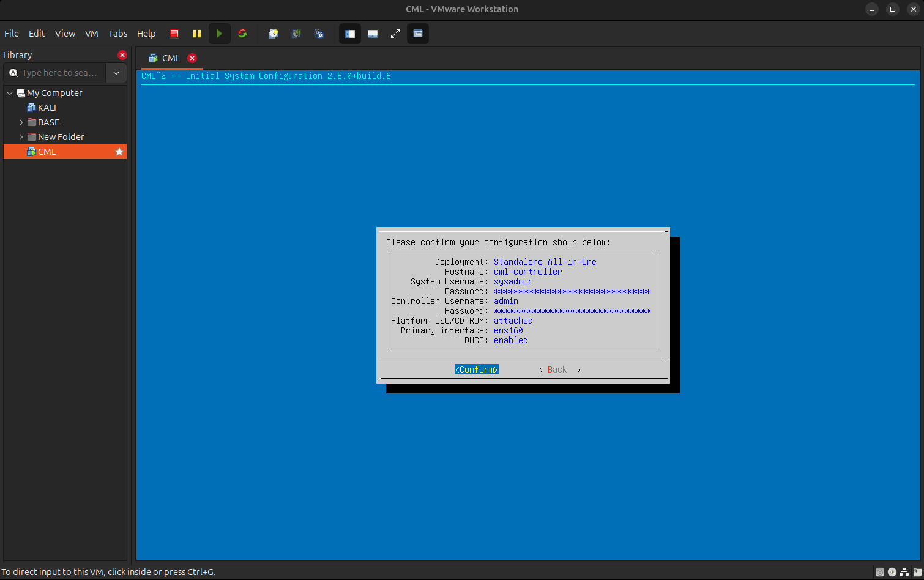This screenshot has width=924, height=580.
Task: Take a snapshot of the VM
Action: point(274,34)
